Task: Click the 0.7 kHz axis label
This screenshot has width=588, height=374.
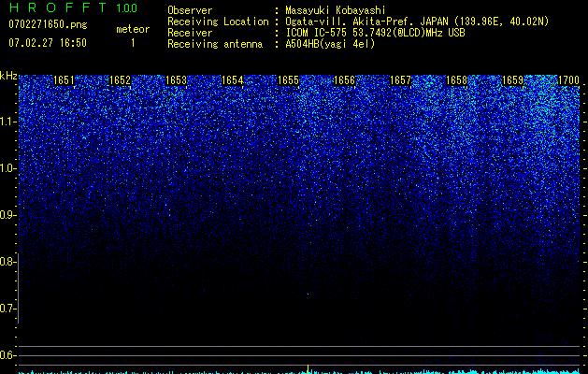Action: pos(7,309)
